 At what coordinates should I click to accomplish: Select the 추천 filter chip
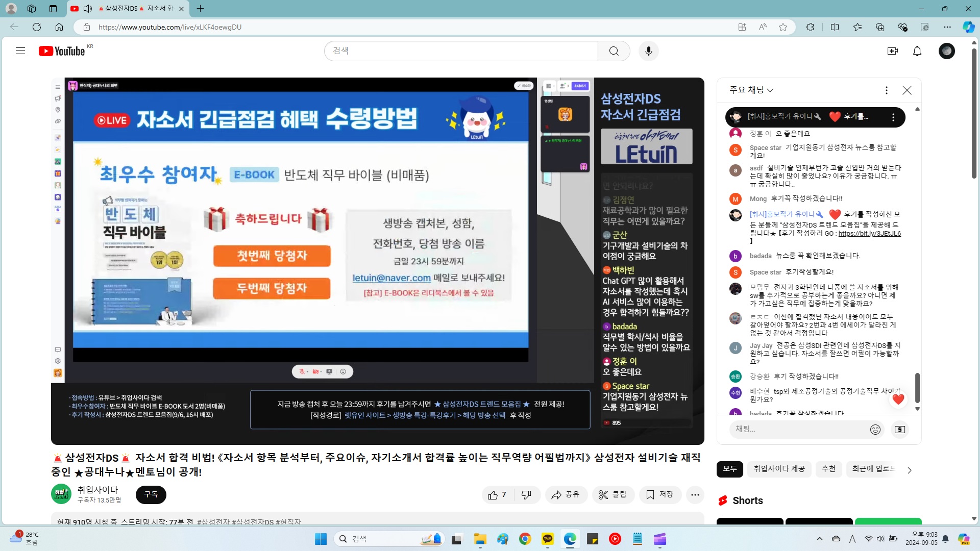(828, 469)
